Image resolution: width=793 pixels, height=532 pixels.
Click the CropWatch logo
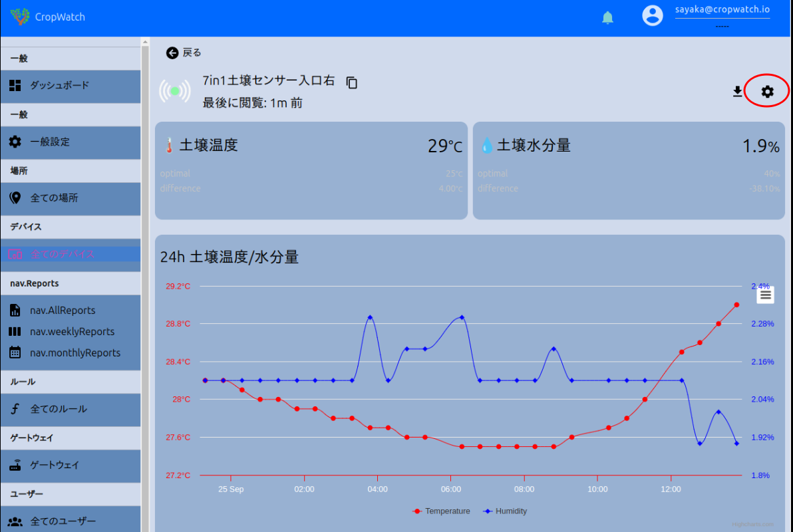(21, 17)
